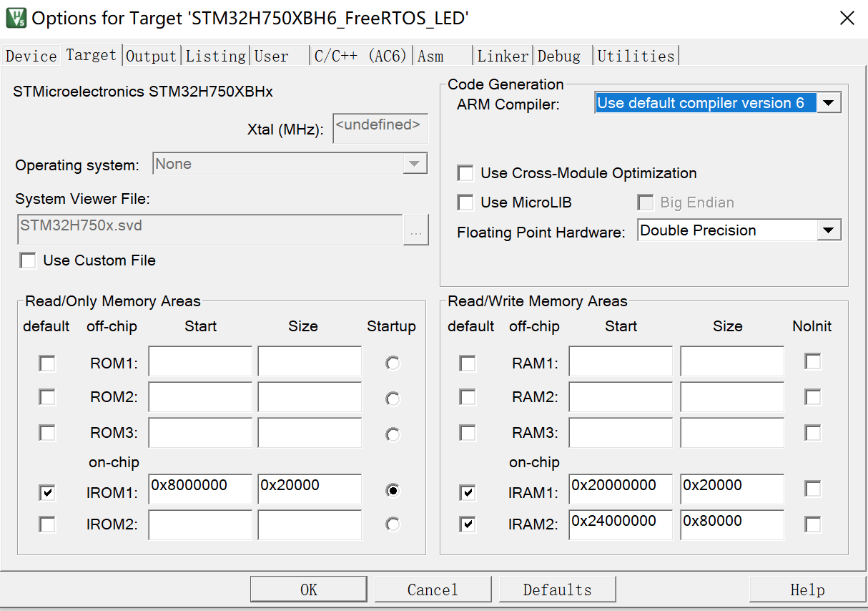This screenshot has width=868, height=611.
Task: Expand the Floating Point Hardware dropdown
Action: coord(828,230)
